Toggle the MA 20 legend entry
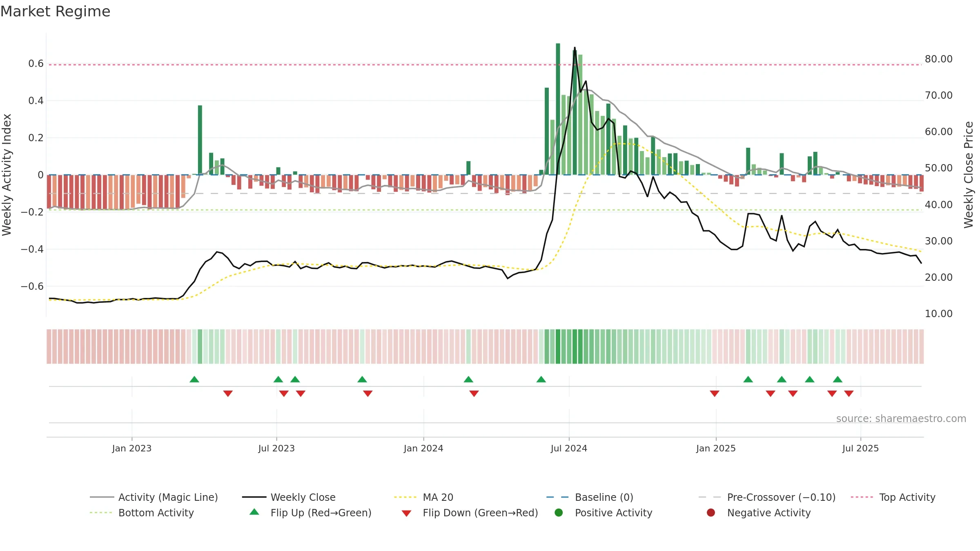 click(x=423, y=498)
